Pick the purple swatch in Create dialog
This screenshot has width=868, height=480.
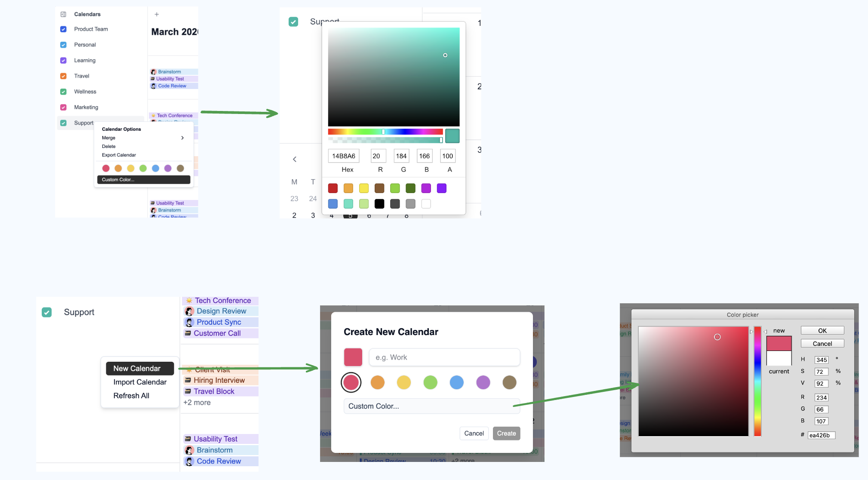click(483, 382)
